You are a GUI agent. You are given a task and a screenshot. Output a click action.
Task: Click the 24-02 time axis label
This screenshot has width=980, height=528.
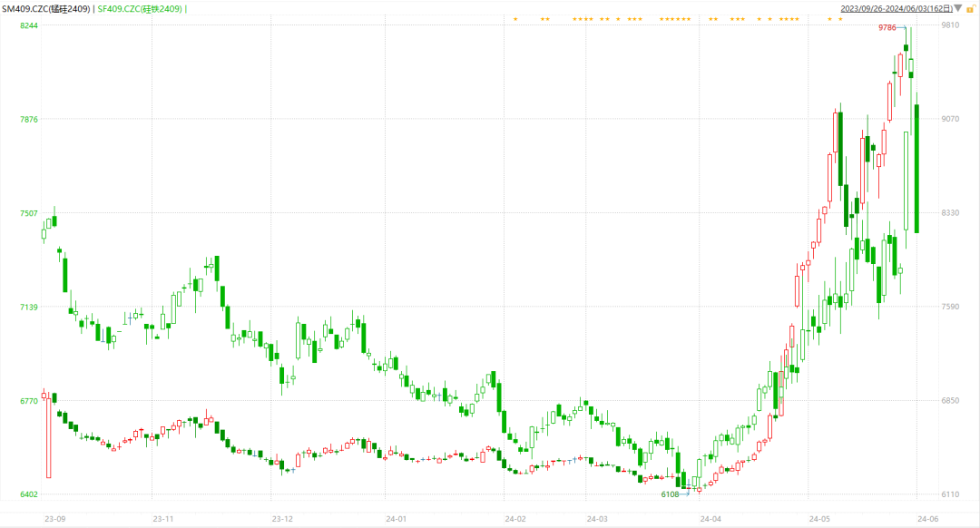(515, 519)
